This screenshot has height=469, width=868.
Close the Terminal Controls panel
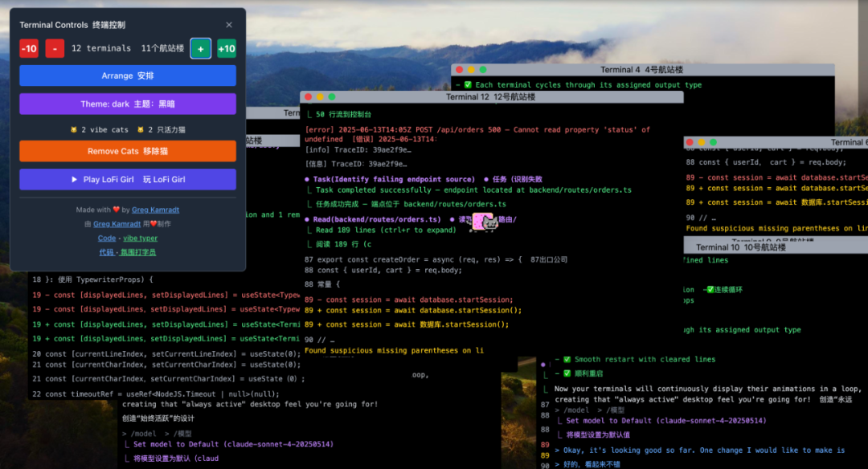(x=229, y=25)
